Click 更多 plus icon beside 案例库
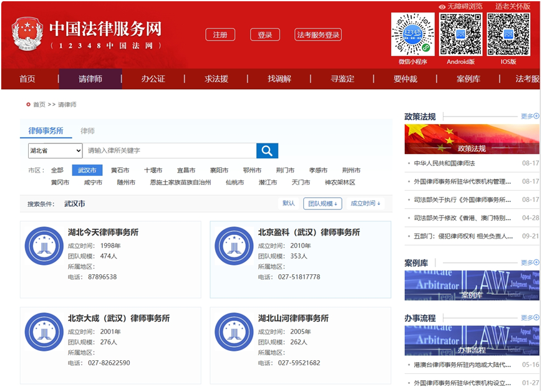The image size is (542, 392). (536, 262)
